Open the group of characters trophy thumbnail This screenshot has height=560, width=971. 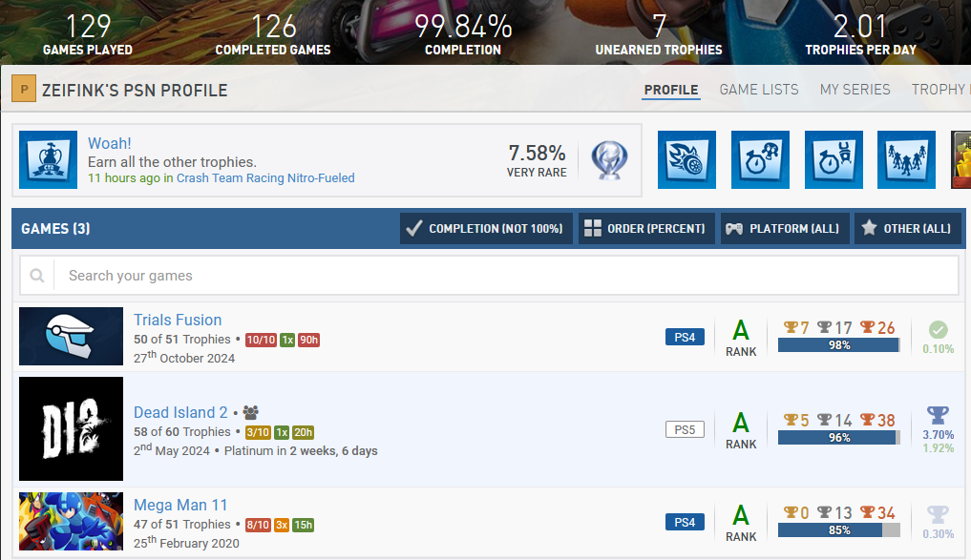click(x=907, y=159)
